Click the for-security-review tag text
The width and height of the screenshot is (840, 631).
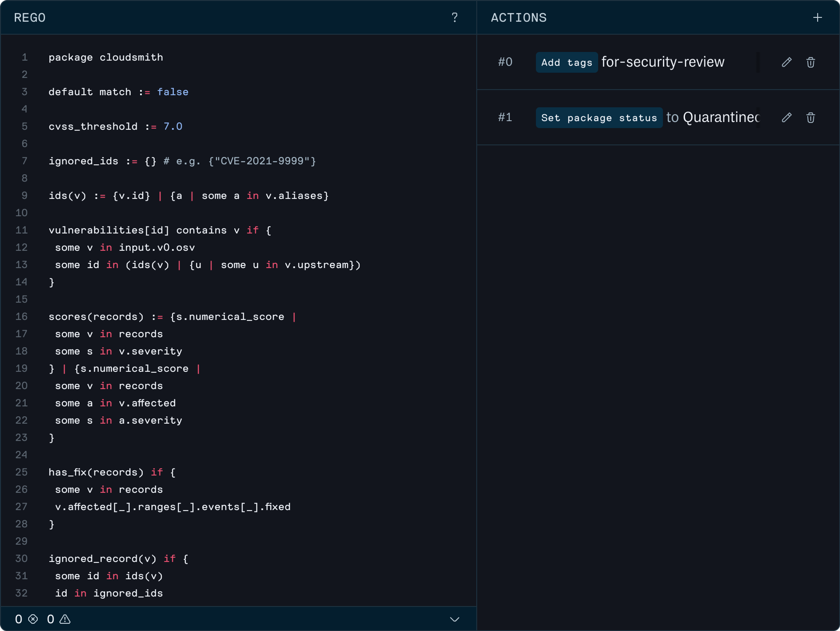tap(663, 62)
